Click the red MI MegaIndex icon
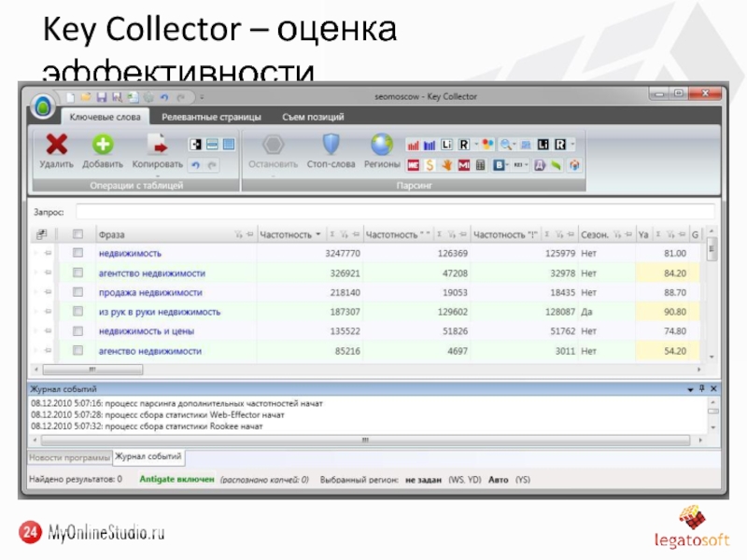Screen dimensions: 747x560 coord(463,165)
